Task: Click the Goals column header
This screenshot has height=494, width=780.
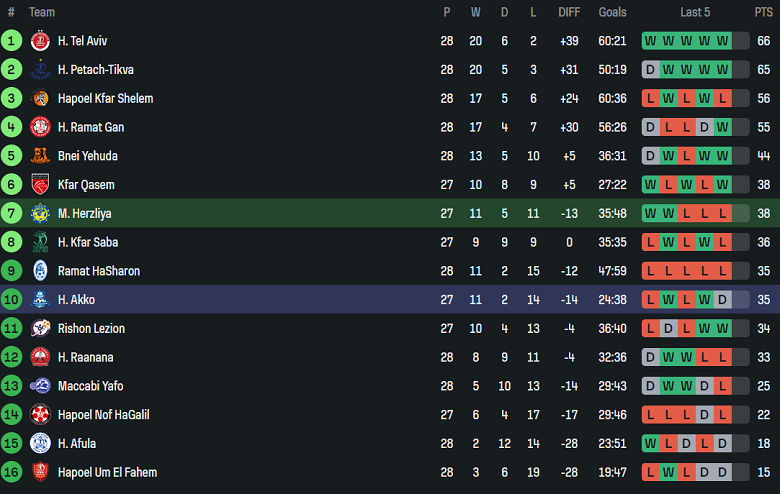Action: [x=612, y=12]
